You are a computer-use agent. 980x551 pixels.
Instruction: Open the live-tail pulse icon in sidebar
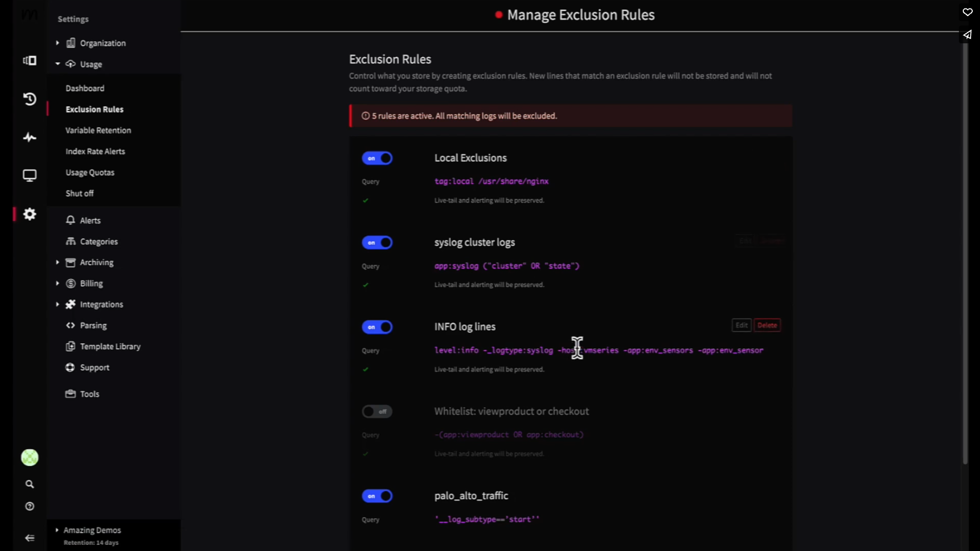click(x=29, y=137)
